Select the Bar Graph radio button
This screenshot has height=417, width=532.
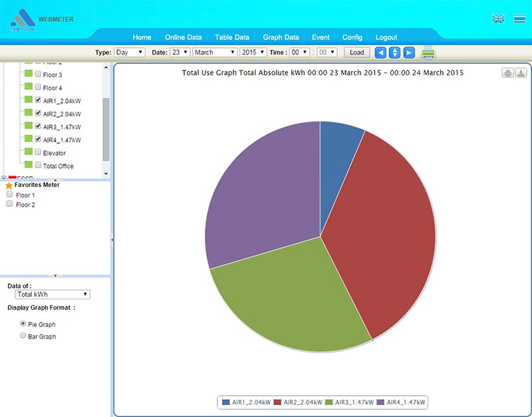(x=23, y=336)
